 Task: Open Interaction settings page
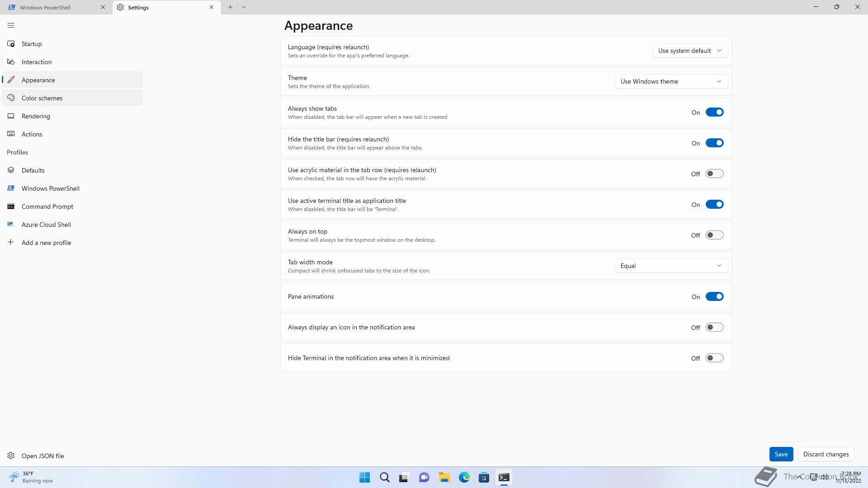[36, 62]
